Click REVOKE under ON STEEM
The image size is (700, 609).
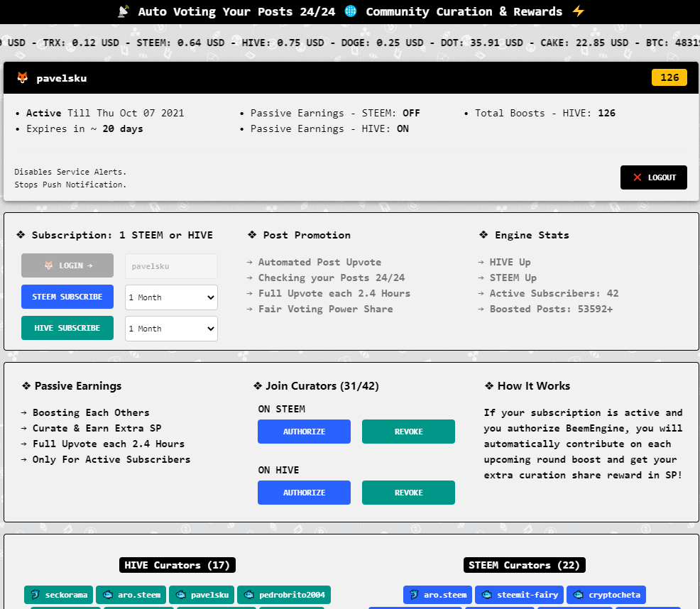tap(408, 432)
